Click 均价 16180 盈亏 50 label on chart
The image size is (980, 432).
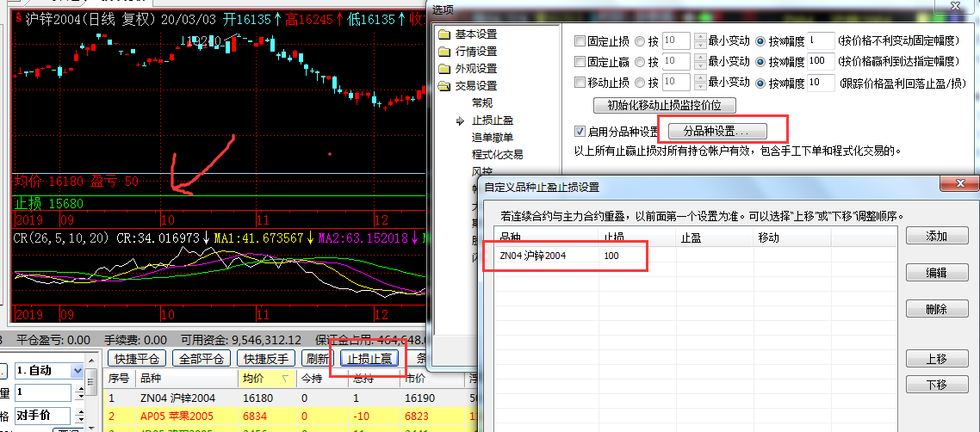pyautogui.click(x=77, y=181)
